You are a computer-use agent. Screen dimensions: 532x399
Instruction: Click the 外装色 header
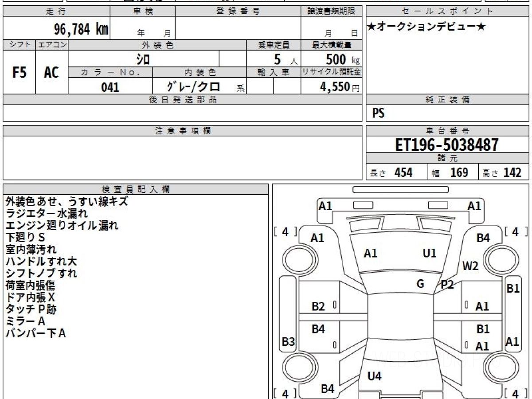(157, 45)
